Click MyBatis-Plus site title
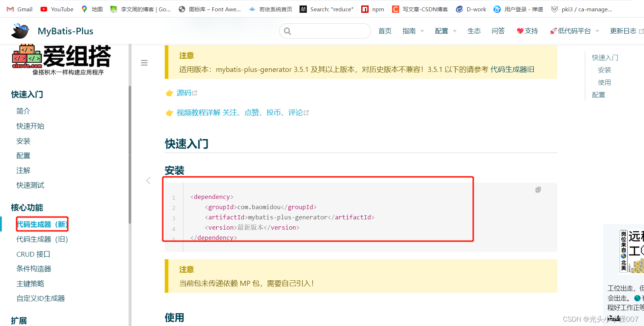The image size is (644, 326). (65, 31)
